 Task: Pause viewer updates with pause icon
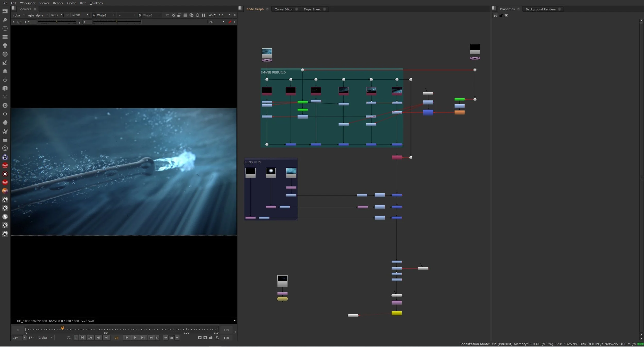coord(204,15)
